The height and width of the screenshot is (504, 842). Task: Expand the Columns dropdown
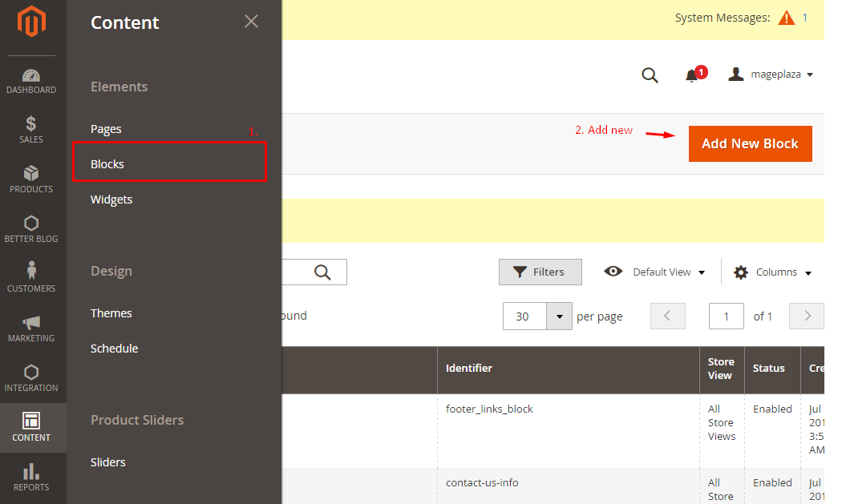coord(773,272)
